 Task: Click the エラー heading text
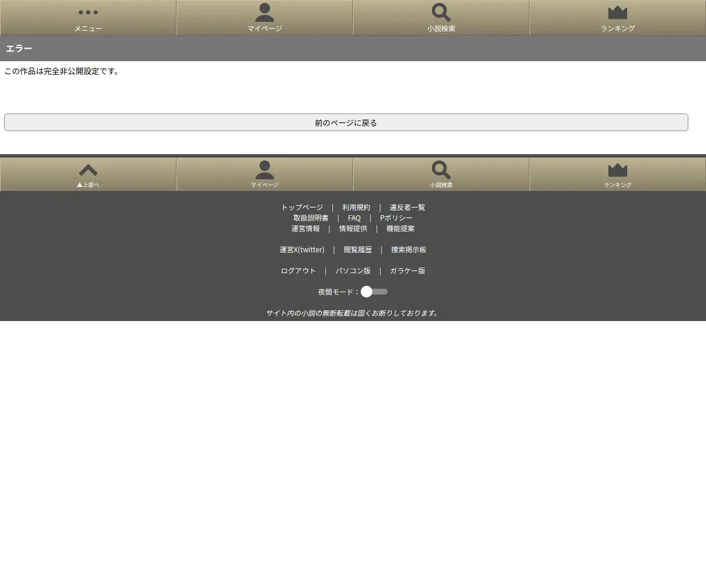point(19,48)
